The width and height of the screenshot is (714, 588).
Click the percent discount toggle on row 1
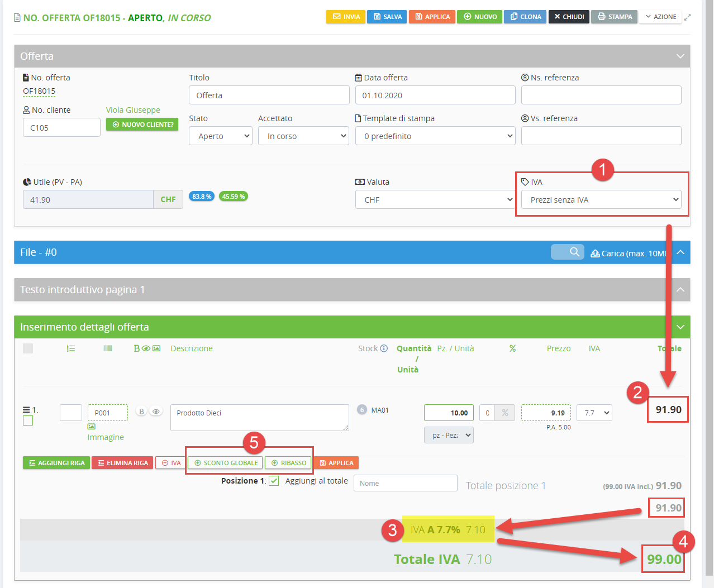coord(505,413)
